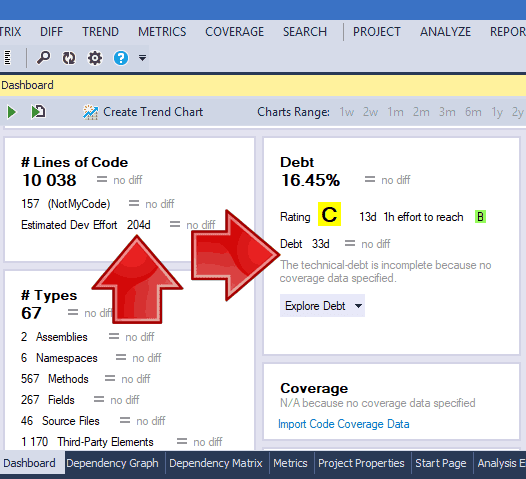Click the yellow C debt rating badge
Screen dimensions: 526x479
click(329, 214)
